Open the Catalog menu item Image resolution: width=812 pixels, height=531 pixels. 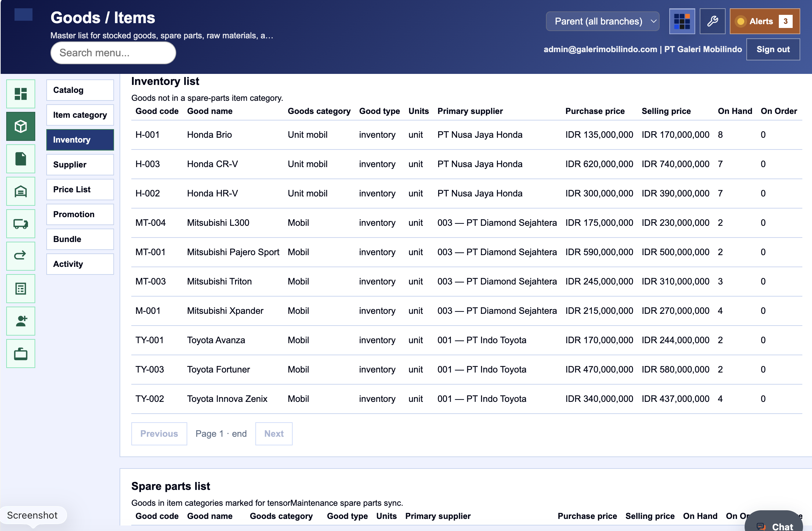[x=80, y=90]
